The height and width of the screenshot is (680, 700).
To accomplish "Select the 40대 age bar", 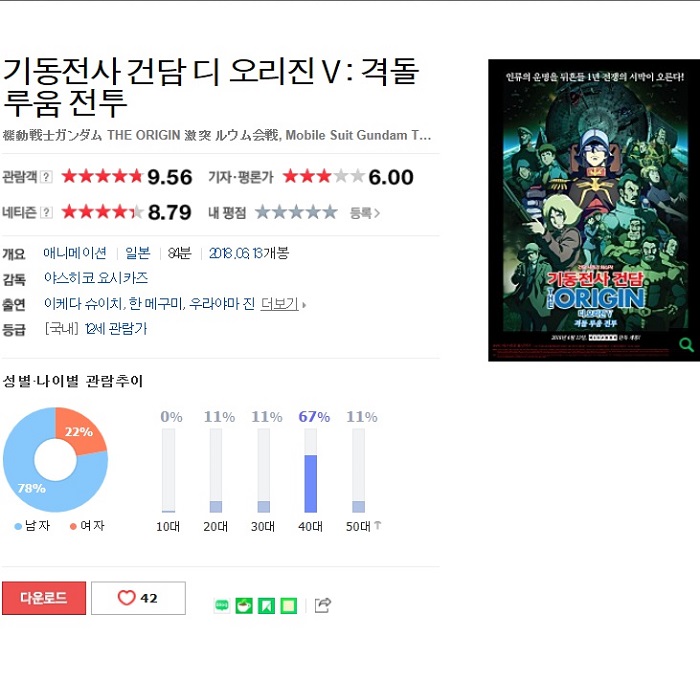I will pos(311,470).
